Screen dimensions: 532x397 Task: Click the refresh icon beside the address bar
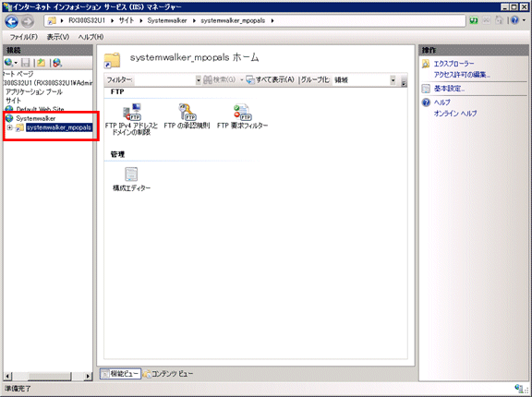point(474,20)
